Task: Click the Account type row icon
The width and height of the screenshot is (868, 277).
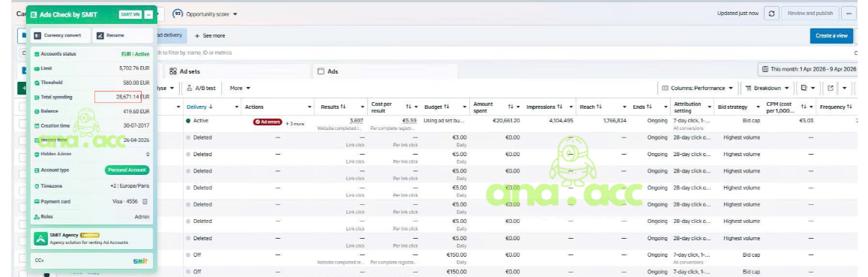Action: point(37,170)
